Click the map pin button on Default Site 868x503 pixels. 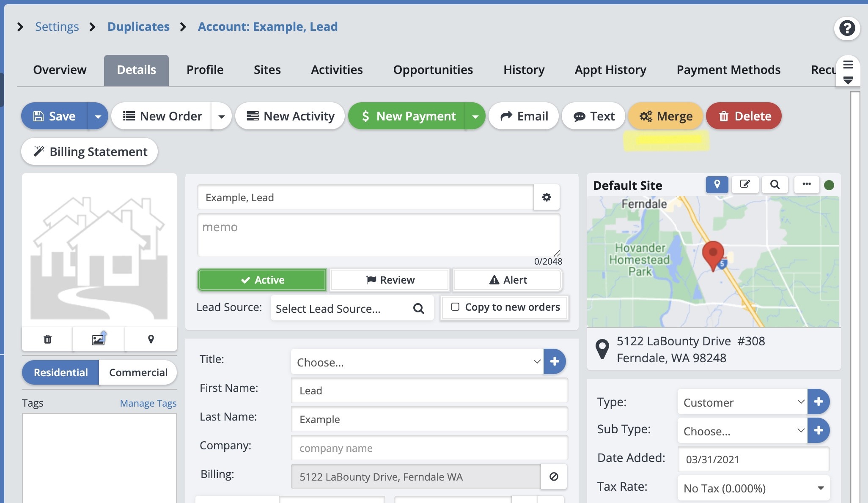pyautogui.click(x=717, y=185)
